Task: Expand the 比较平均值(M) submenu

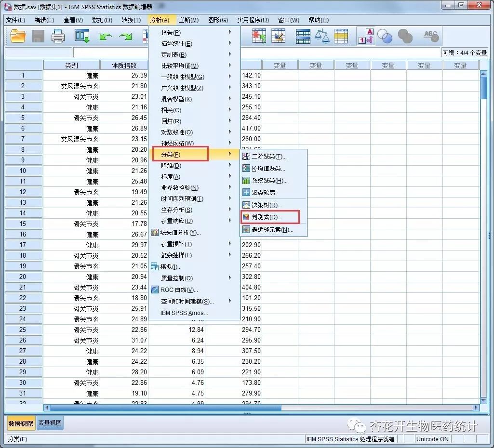Action: 194,66
